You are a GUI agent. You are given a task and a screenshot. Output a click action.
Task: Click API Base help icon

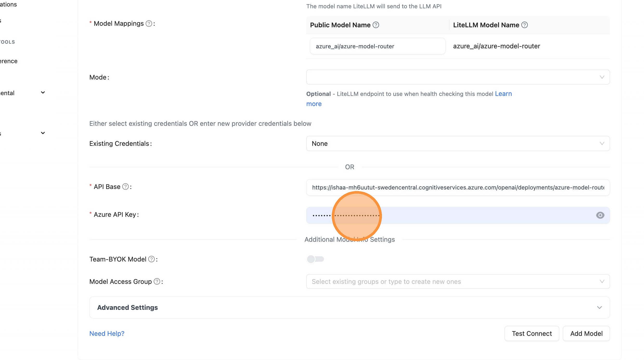125,187
